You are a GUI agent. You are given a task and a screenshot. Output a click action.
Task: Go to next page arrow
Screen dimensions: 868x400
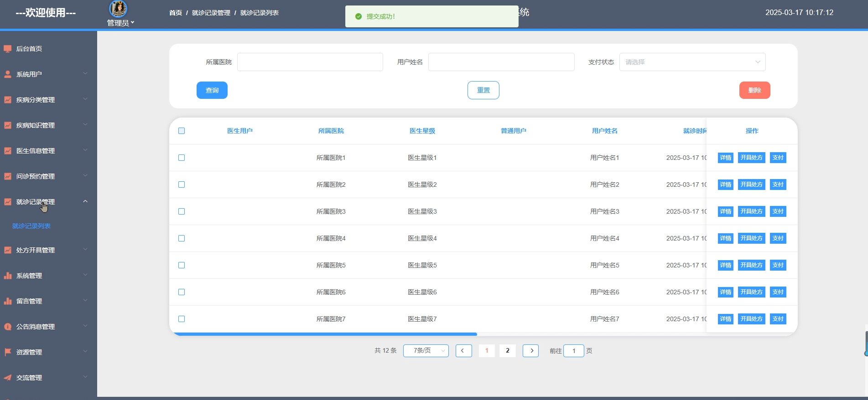pos(531,351)
